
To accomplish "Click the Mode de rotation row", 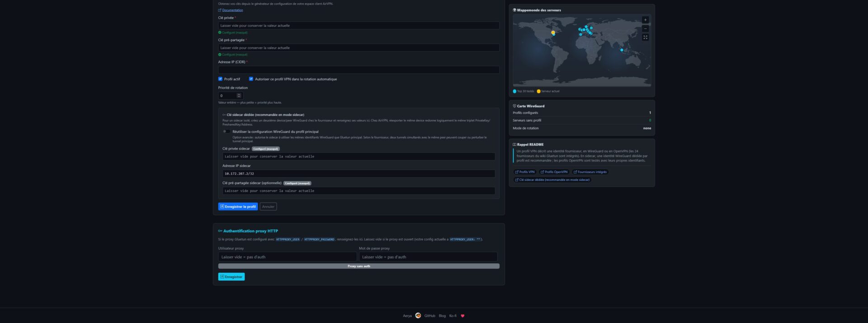I will pyautogui.click(x=582, y=128).
